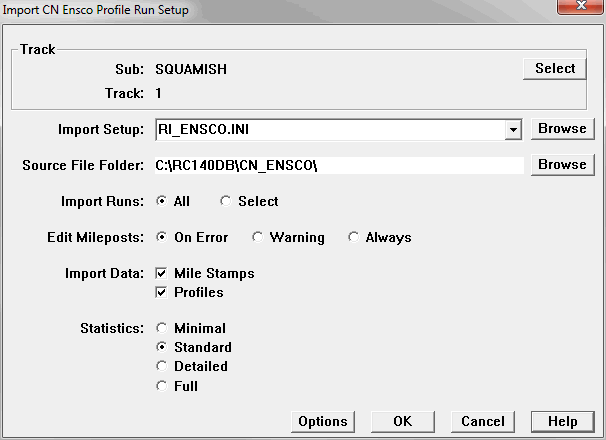The width and height of the screenshot is (606, 440).
Task: Choose the Select radio for Import Runs
Action: [x=226, y=202]
